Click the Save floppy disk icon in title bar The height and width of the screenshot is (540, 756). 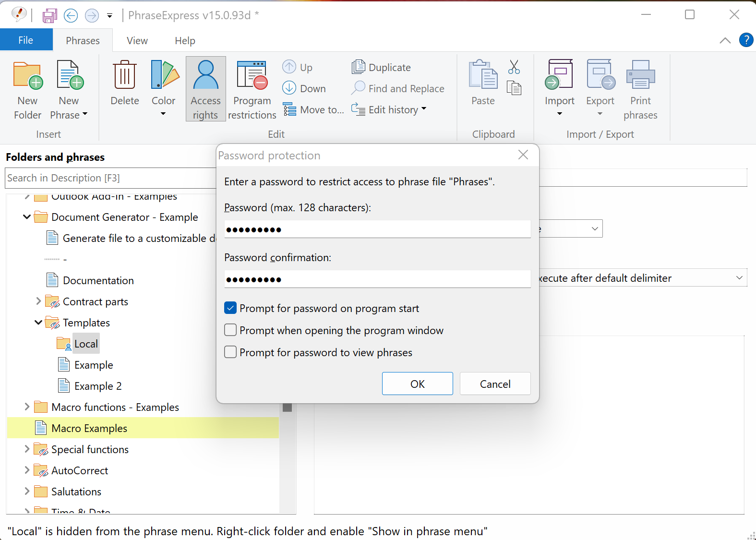tap(49, 16)
